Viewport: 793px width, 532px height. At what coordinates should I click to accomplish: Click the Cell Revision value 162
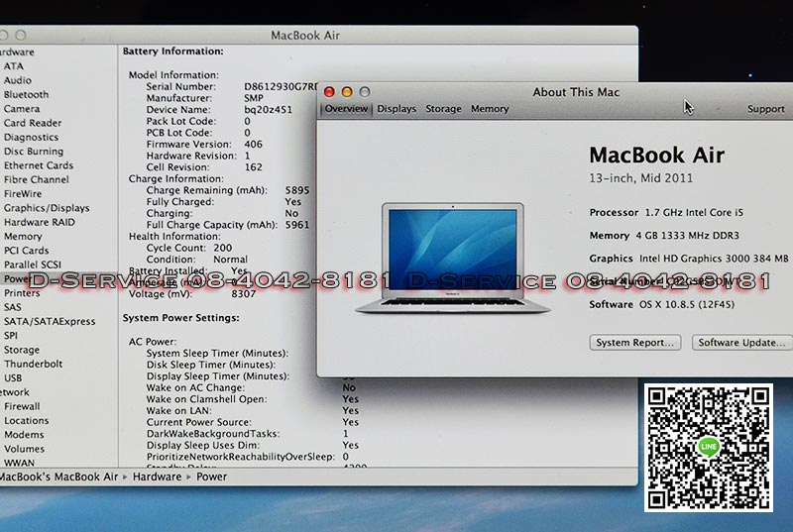tap(253, 167)
